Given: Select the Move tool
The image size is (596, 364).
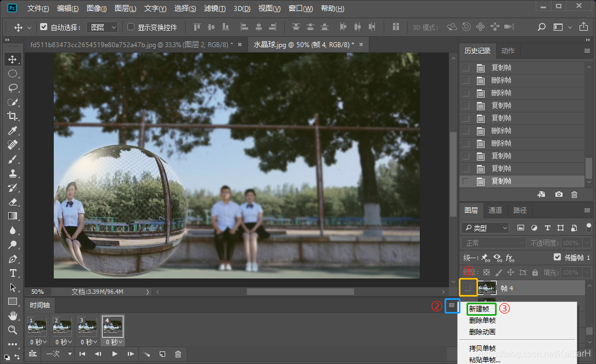Looking at the screenshot, I should 13,60.
